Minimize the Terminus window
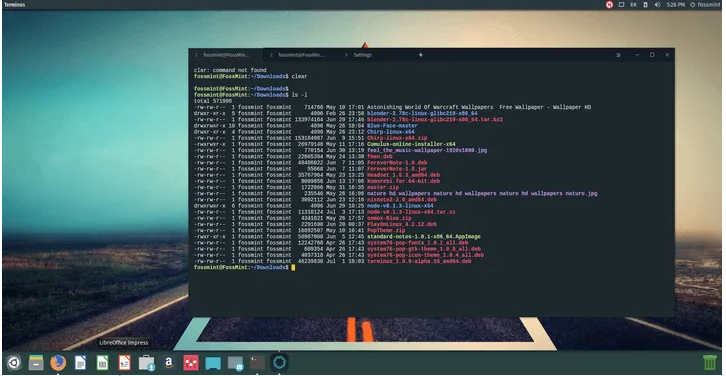Screen dimensions: 726x376 (x=637, y=55)
